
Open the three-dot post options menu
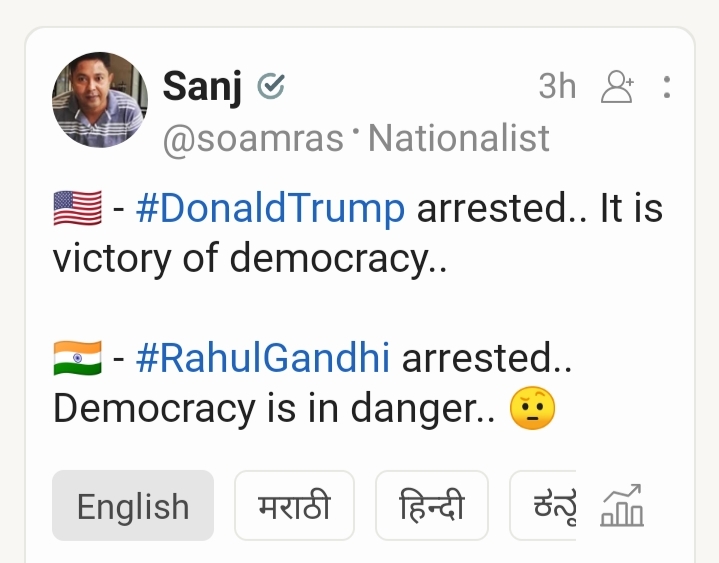click(x=667, y=87)
